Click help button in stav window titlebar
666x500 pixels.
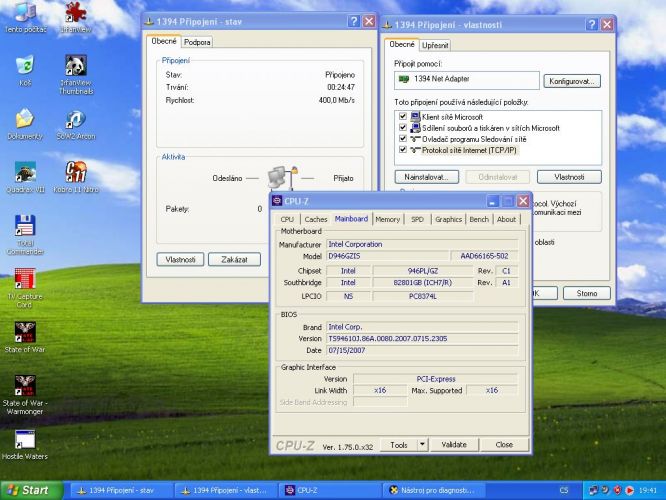click(353, 21)
